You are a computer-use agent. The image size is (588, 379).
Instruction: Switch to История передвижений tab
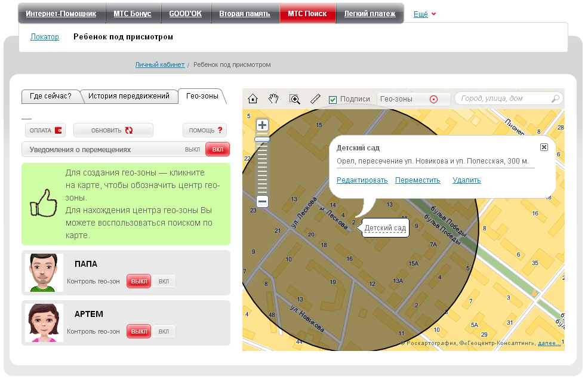click(x=128, y=96)
